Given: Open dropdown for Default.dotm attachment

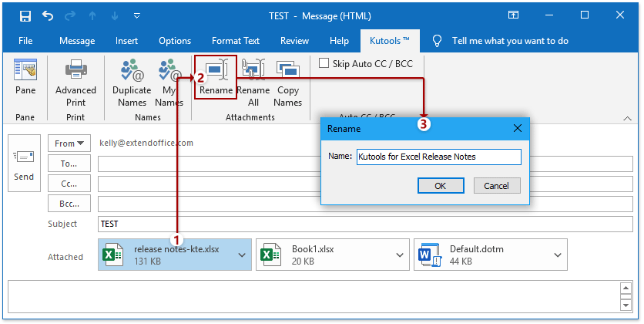Looking at the screenshot, I should coord(558,255).
